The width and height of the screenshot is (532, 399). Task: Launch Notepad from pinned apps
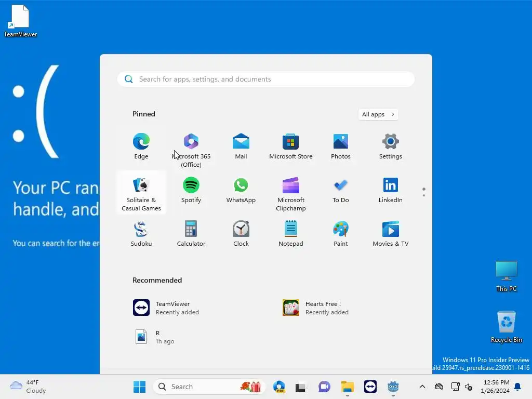(291, 234)
